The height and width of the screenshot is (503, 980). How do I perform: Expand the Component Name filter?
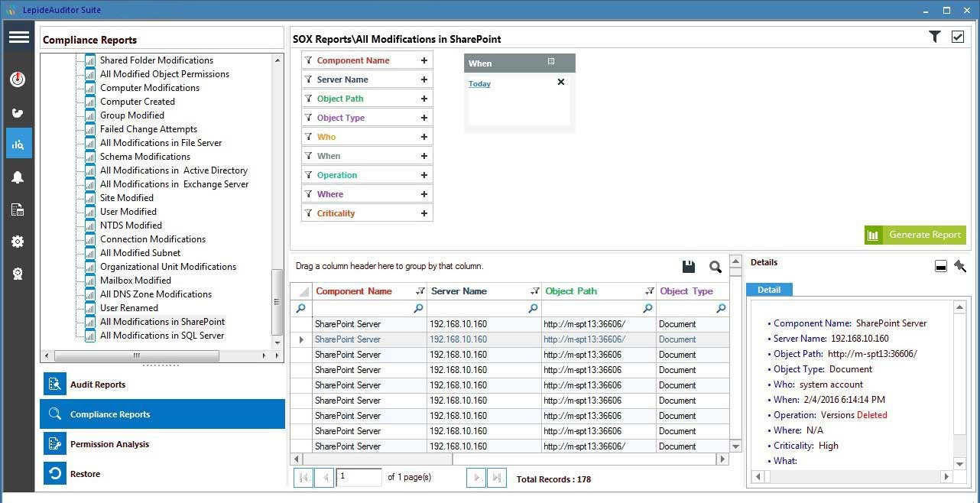click(x=423, y=60)
